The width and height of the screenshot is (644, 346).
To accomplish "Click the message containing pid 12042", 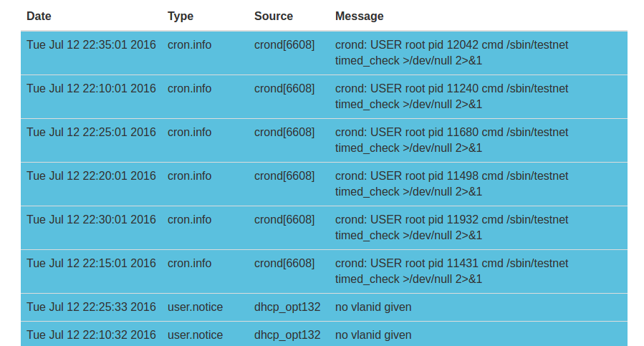I will [x=451, y=52].
